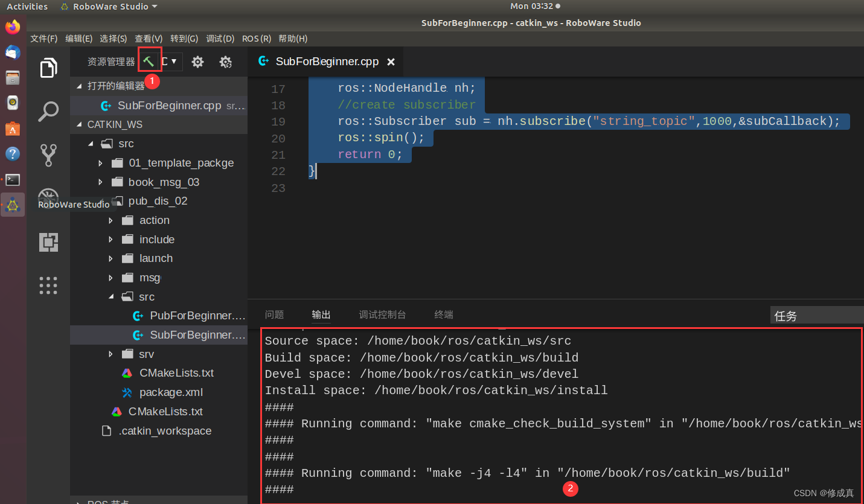
Task: Expand the 01_template_packge folder
Action: (x=101, y=163)
